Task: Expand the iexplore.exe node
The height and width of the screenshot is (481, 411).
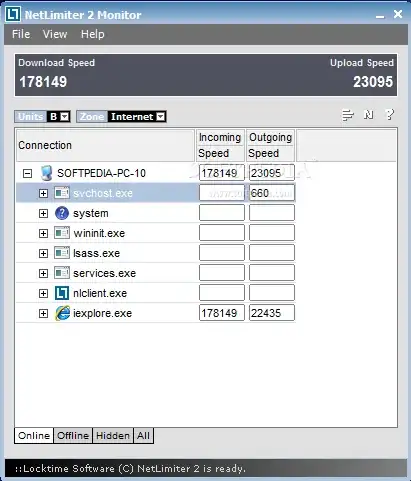Action: pos(43,313)
